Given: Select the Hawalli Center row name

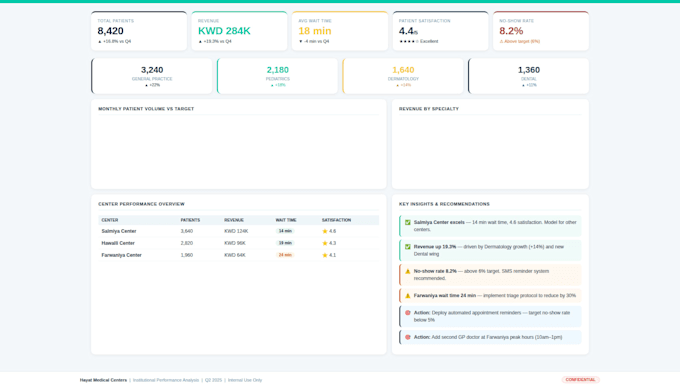Looking at the screenshot, I should click(x=118, y=243).
